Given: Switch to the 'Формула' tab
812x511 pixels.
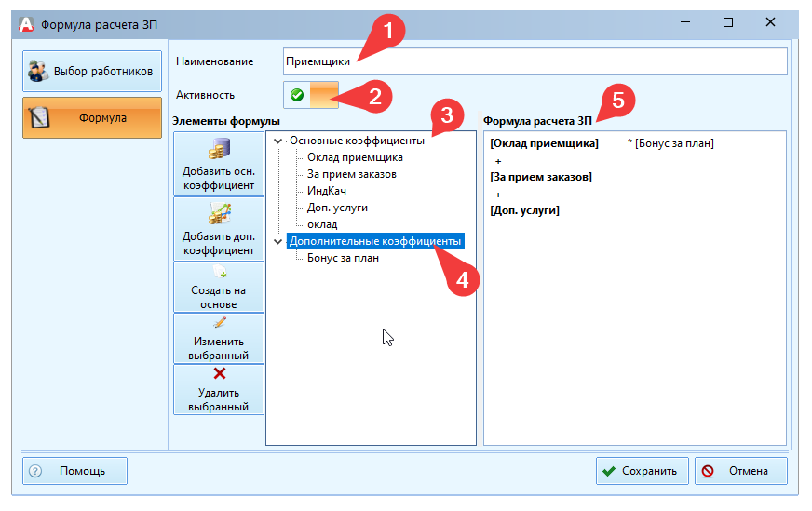Looking at the screenshot, I should pos(91,118).
